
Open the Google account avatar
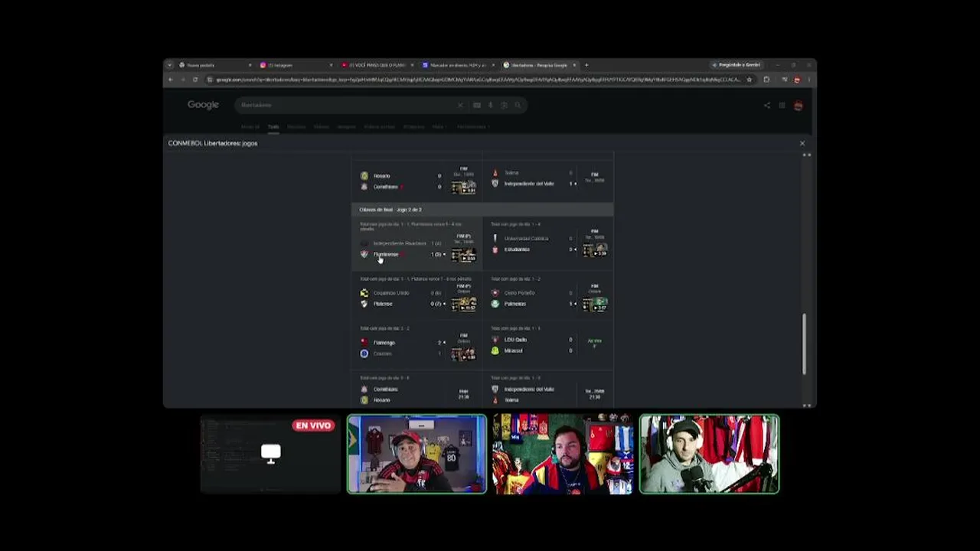pyautogui.click(x=799, y=106)
